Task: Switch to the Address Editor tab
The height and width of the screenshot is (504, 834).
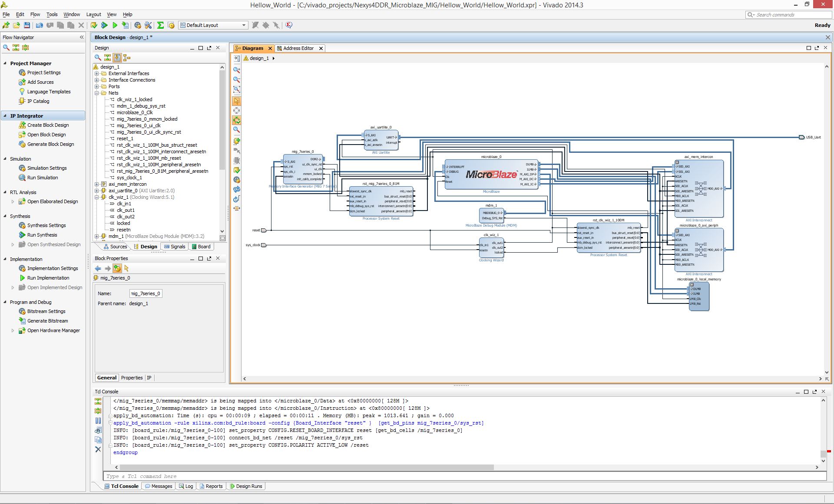Action: coord(298,48)
